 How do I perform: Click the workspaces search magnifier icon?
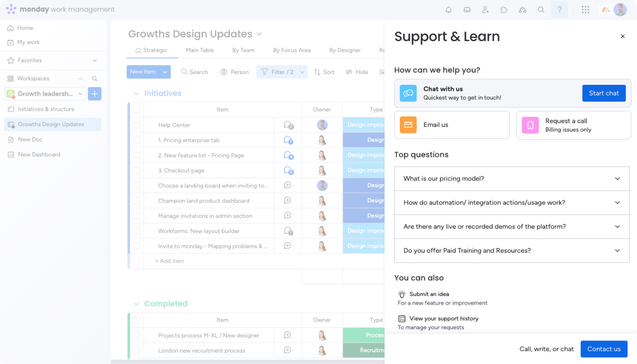(95, 79)
